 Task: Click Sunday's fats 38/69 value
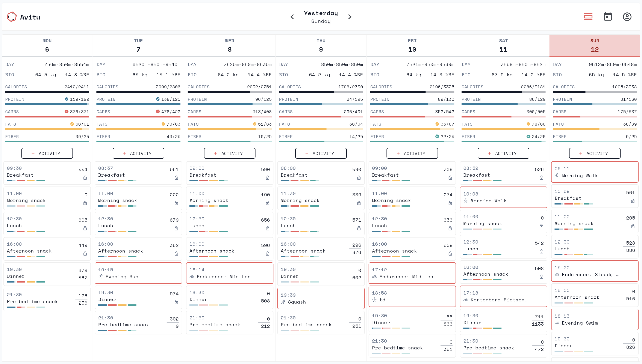pyautogui.click(x=630, y=124)
